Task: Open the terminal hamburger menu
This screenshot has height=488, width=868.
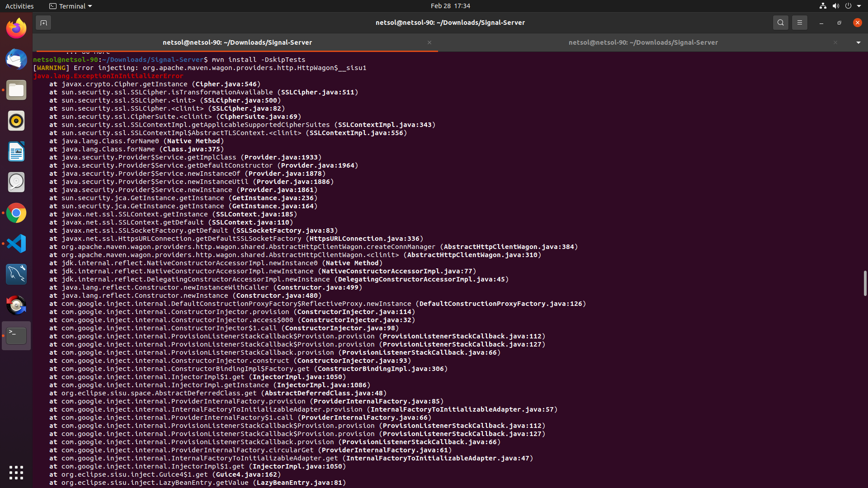Action: coord(799,23)
